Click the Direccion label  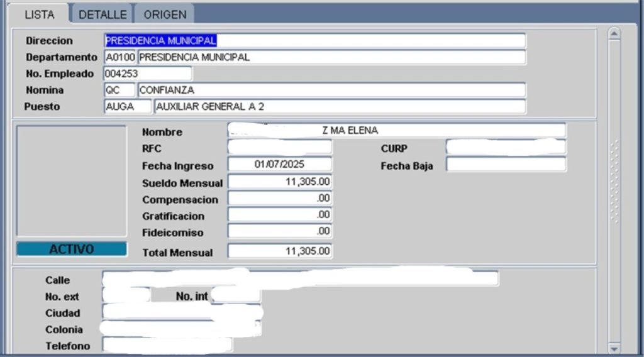pyautogui.click(x=49, y=41)
